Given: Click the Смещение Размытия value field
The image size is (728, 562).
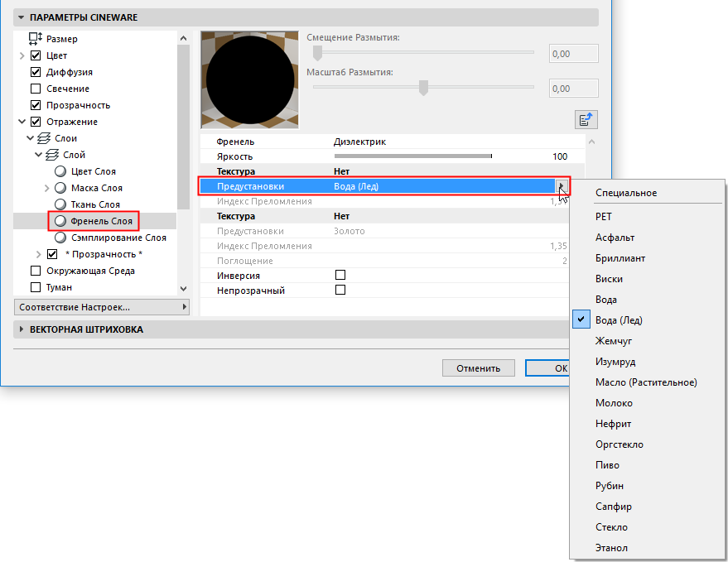Looking at the screenshot, I should [573, 54].
